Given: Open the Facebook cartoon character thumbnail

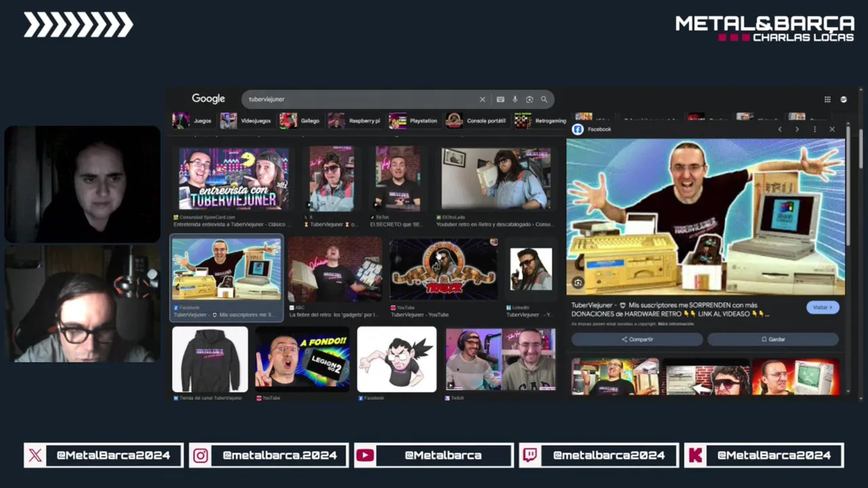Looking at the screenshot, I should point(397,359).
